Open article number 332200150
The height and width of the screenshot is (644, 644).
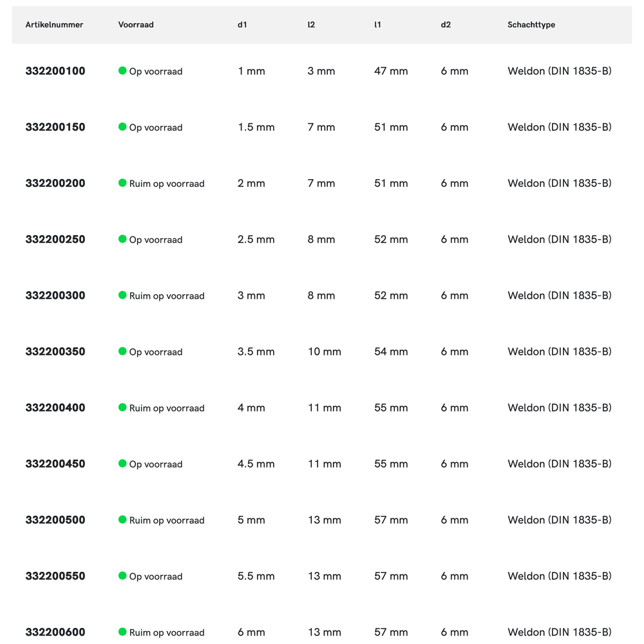pyautogui.click(x=55, y=127)
